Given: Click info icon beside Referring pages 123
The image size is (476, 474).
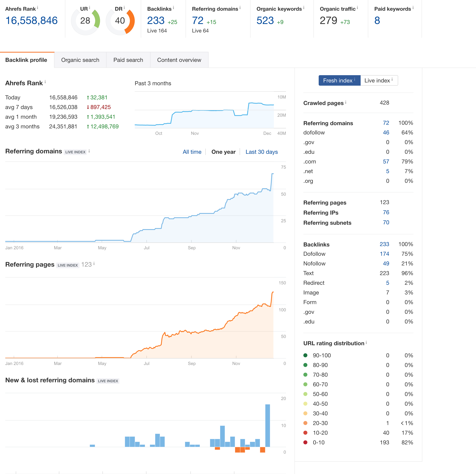Looking at the screenshot, I should pyautogui.click(x=94, y=264).
